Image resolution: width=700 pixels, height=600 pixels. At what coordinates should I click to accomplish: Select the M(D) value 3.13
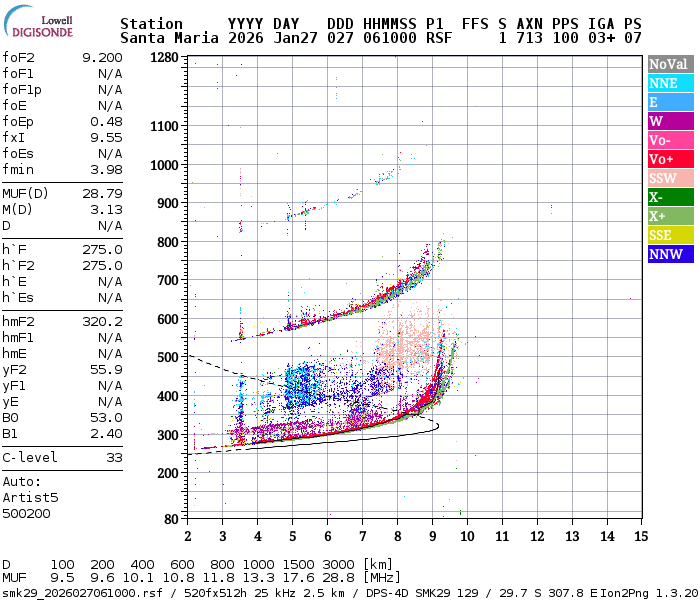106,209
